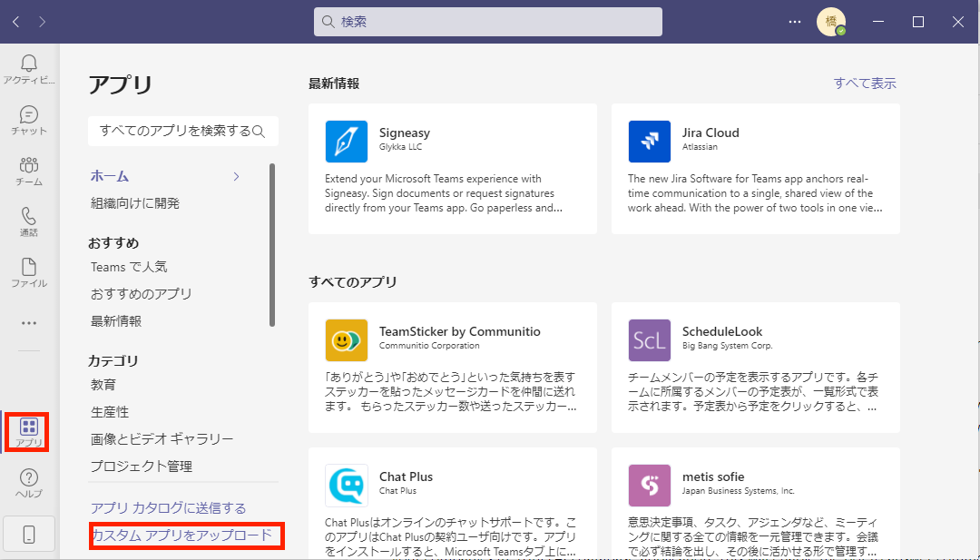
Task: Click the mobile app download icon
Action: click(29, 535)
